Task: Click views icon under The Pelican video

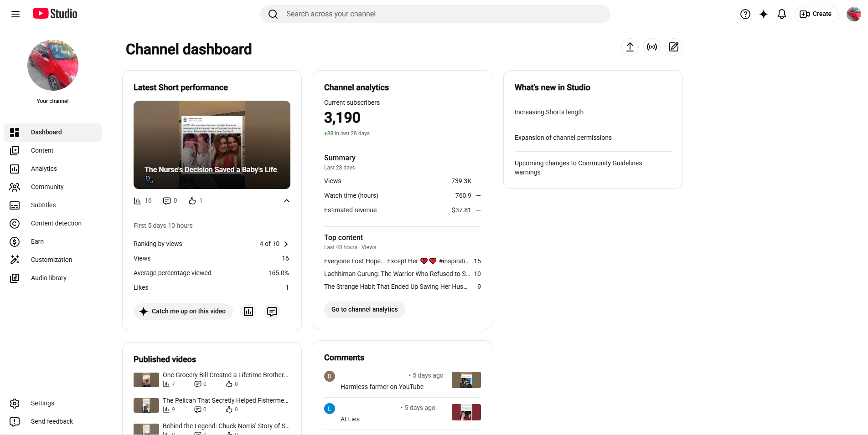Action: click(166, 409)
